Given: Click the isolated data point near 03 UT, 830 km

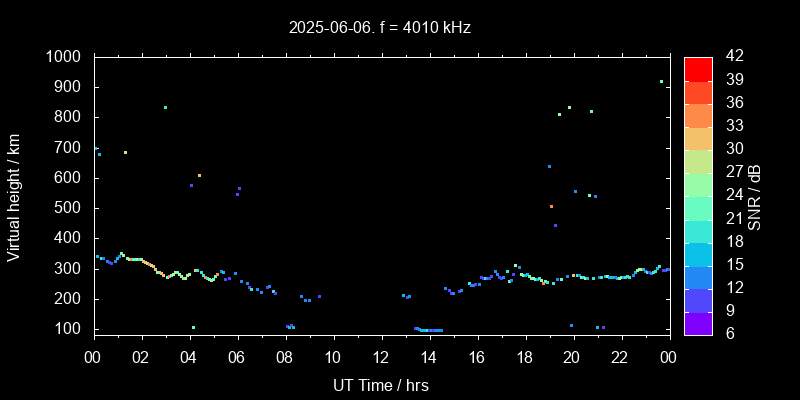Looking at the screenshot, I should click(165, 107).
